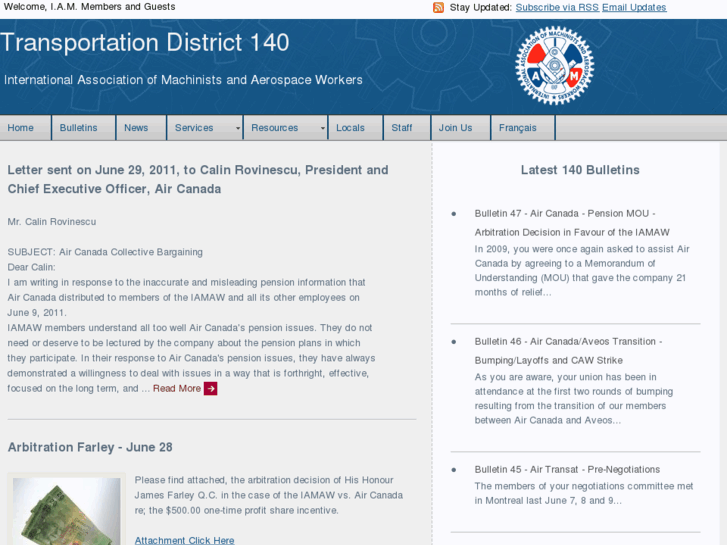The width and height of the screenshot is (727, 545).
Task: Click the orange RSS feed icon
Action: pos(438,8)
